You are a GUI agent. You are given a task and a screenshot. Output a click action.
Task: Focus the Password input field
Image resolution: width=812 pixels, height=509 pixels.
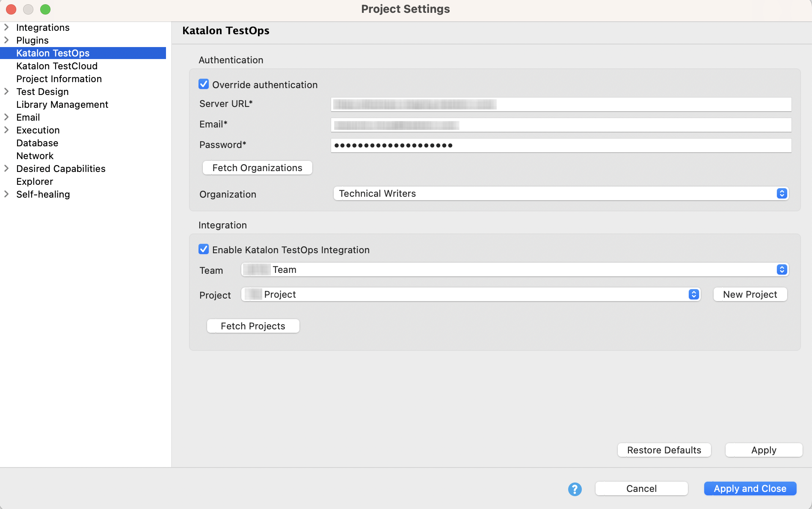[561, 145]
